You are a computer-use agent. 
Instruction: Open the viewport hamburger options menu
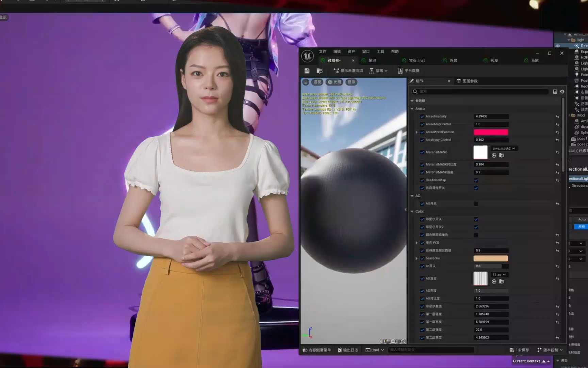(x=306, y=82)
